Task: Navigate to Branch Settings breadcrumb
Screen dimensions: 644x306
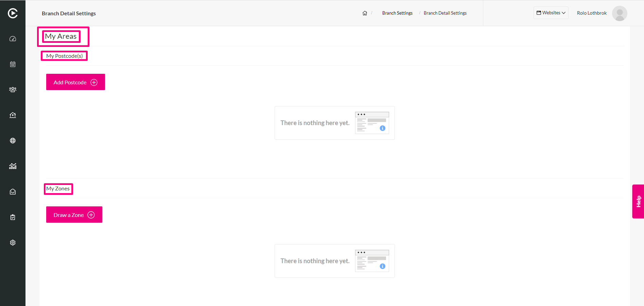Action: [x=397, y=13]
